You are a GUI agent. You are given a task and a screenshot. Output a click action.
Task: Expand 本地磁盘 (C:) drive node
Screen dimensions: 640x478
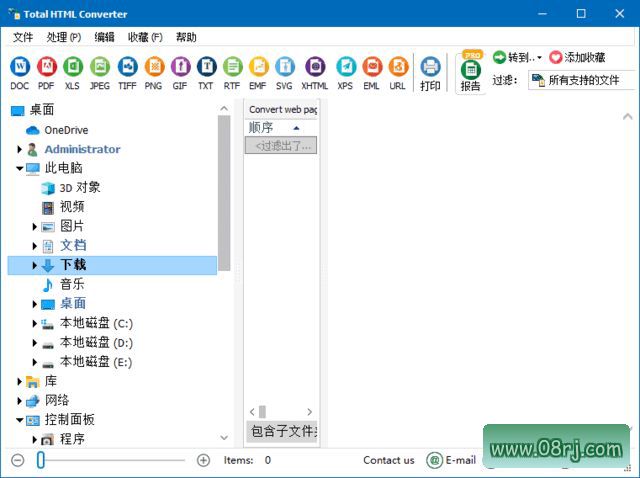(35, 323)
